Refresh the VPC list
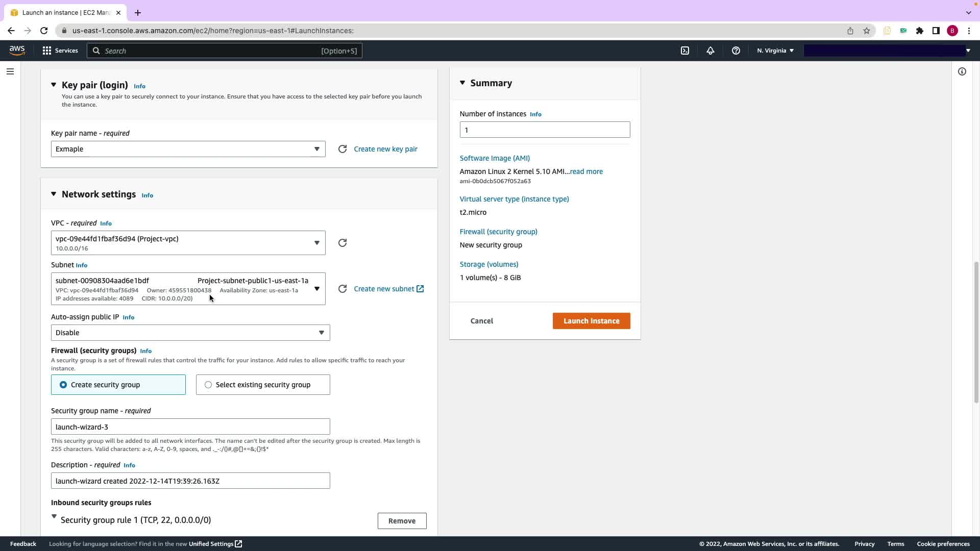The image size is (980, 551). click(342, 243)
